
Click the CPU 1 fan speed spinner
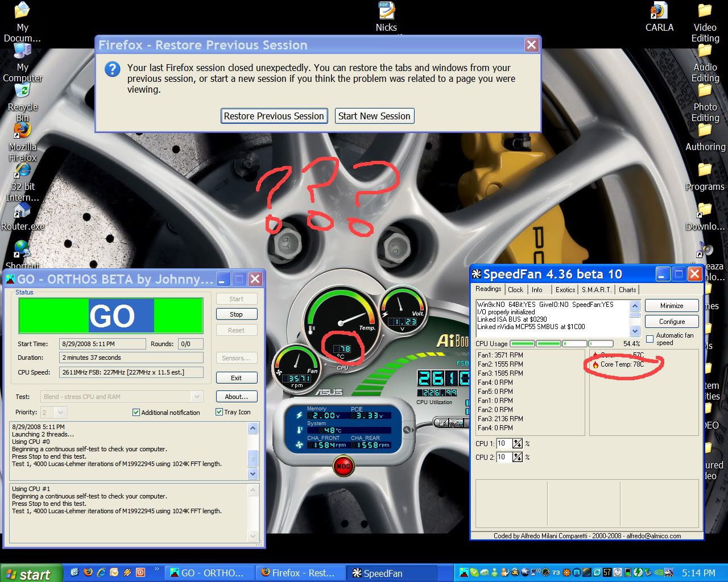point(518,443)
